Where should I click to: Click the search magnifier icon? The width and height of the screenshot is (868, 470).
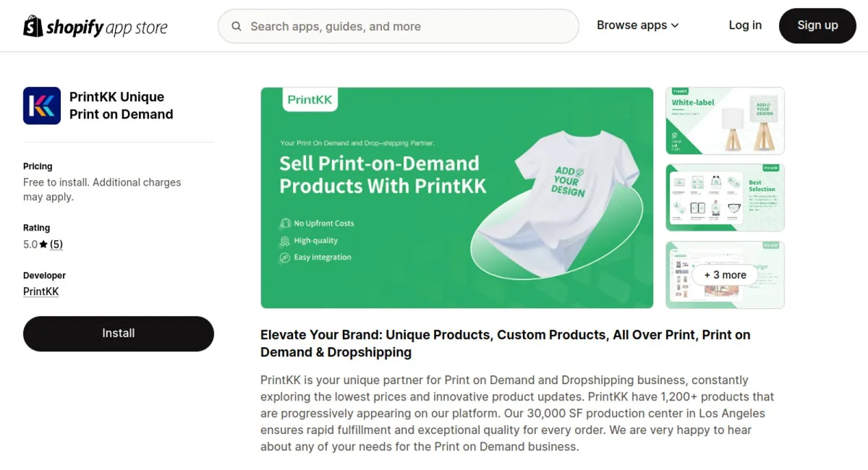coord(237,26)
